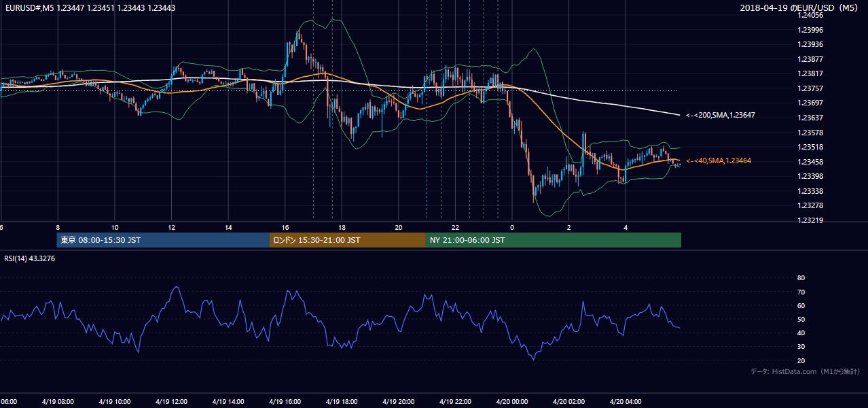Click the date label 4/19 12:00
The height and width of the screenshot is (408, 868).
[171, 402]
